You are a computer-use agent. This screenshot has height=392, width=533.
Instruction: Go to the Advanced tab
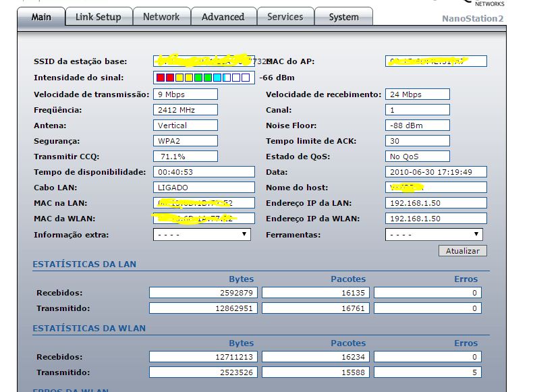[x=223, y=17]
